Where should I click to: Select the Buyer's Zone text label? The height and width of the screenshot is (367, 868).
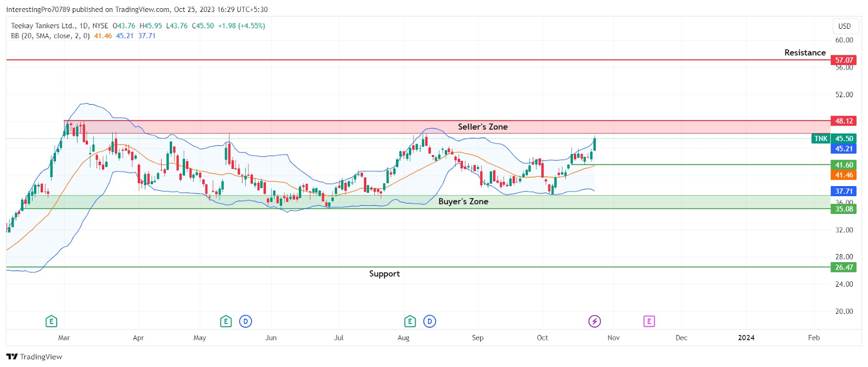point(463,201)
